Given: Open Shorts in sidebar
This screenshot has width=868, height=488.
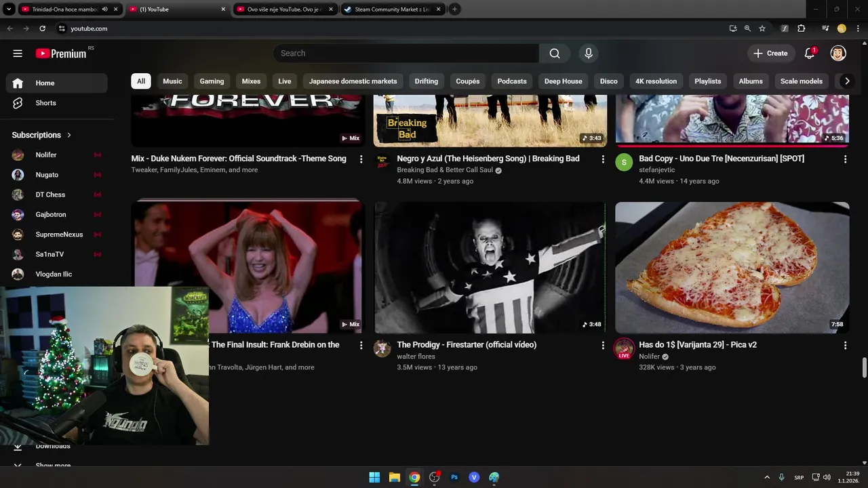Looking at the screenshot, I should 57,103.
